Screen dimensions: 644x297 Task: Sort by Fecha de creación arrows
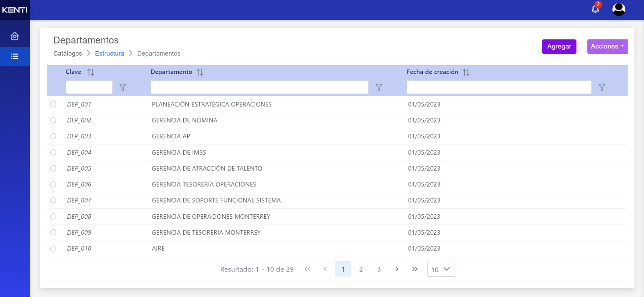tap(466, 72)
